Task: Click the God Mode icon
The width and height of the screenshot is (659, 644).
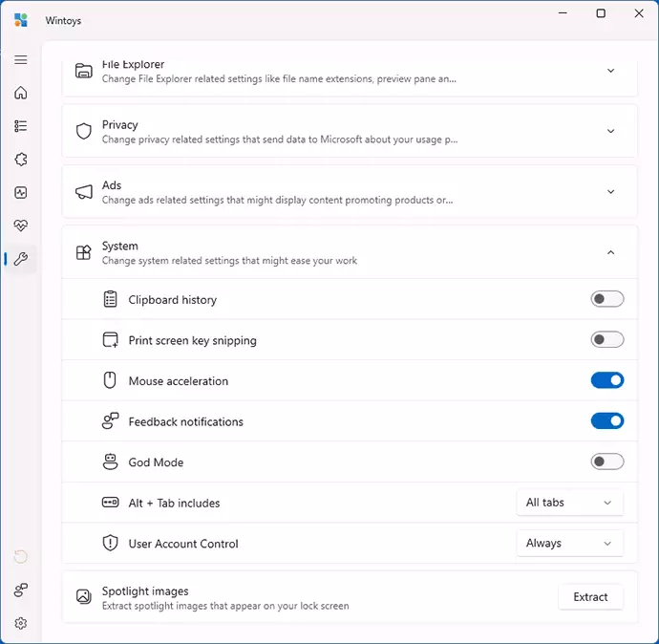Action: [x=110, y=462]
